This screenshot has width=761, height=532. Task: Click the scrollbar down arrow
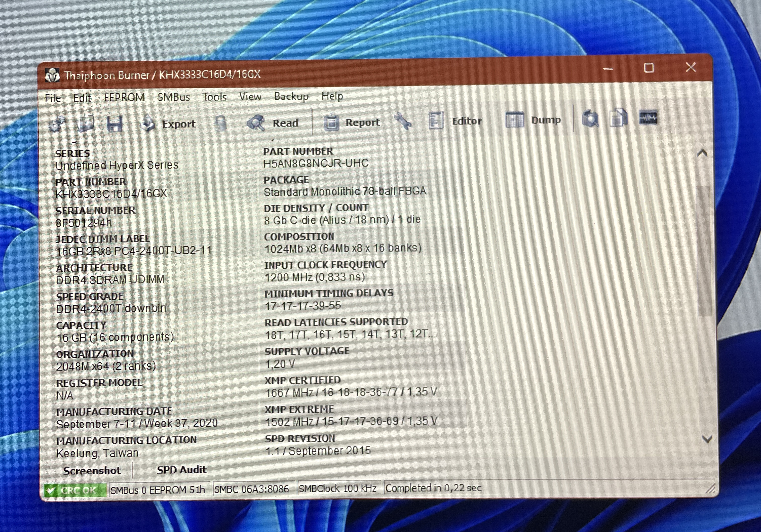point(707,439)
